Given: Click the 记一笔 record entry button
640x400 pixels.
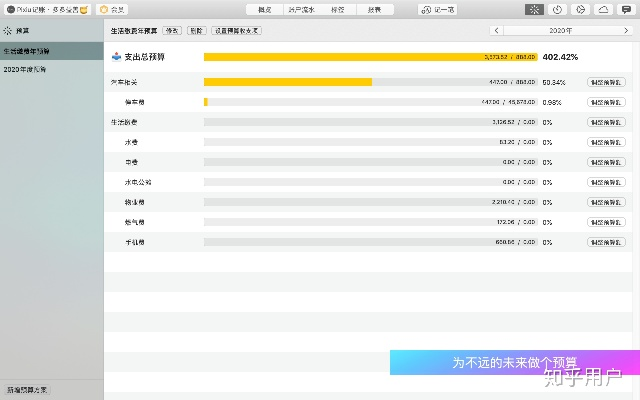Looking at the screenshot, I should (438, 9).
